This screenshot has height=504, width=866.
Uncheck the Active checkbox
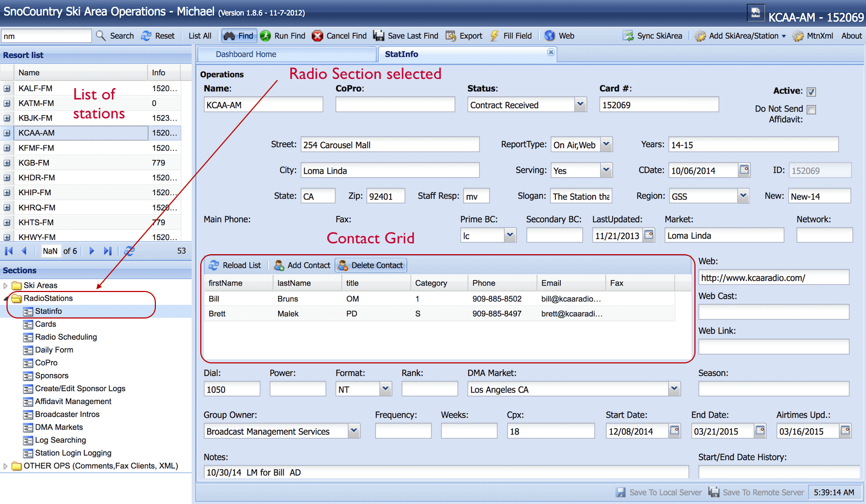(811, 92)
